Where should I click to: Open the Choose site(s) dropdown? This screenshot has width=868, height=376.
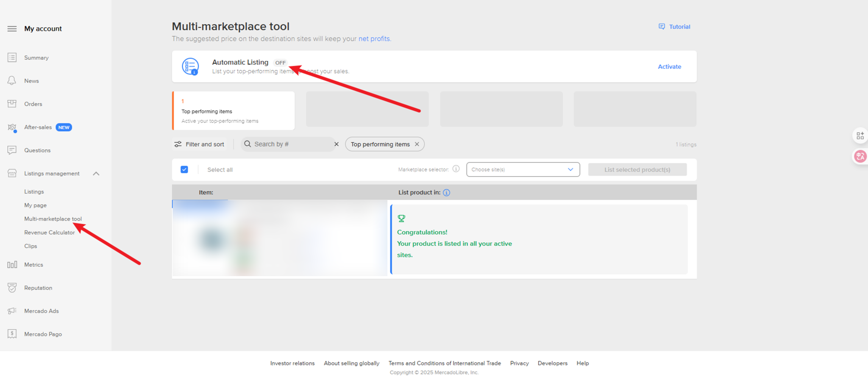click(523, 169)
